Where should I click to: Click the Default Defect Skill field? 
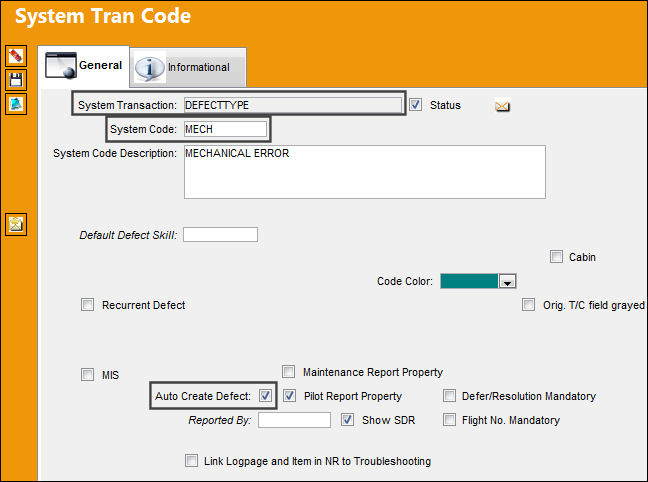pyautogui.click(x=221, y=234)
